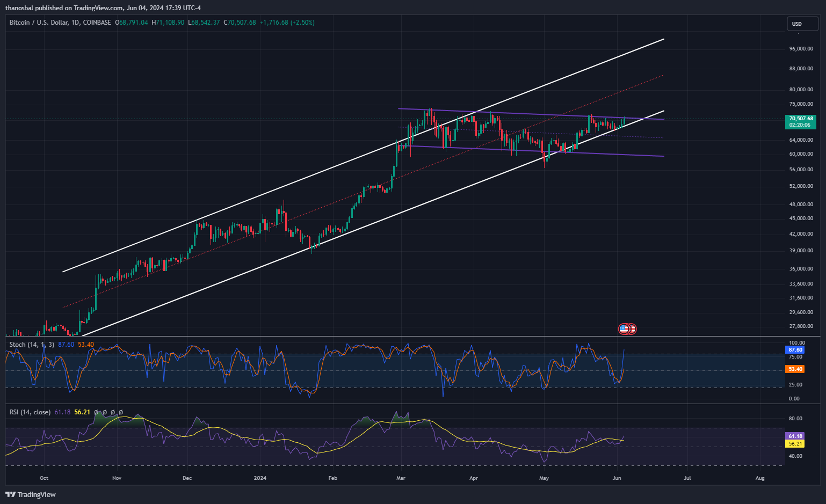The width and height of the screenshot is (826, 504).
Task: Click the 75,000.00 price axis label
Action: click(801, 104)
